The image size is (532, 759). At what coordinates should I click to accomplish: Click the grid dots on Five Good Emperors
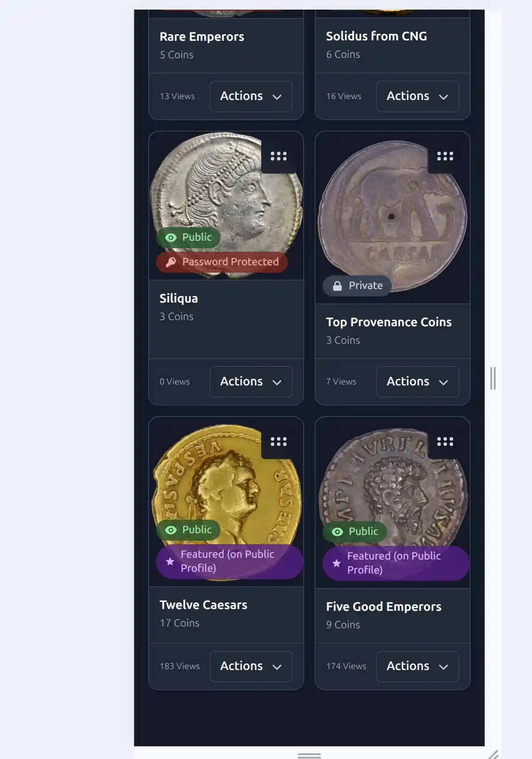[445, 442]
